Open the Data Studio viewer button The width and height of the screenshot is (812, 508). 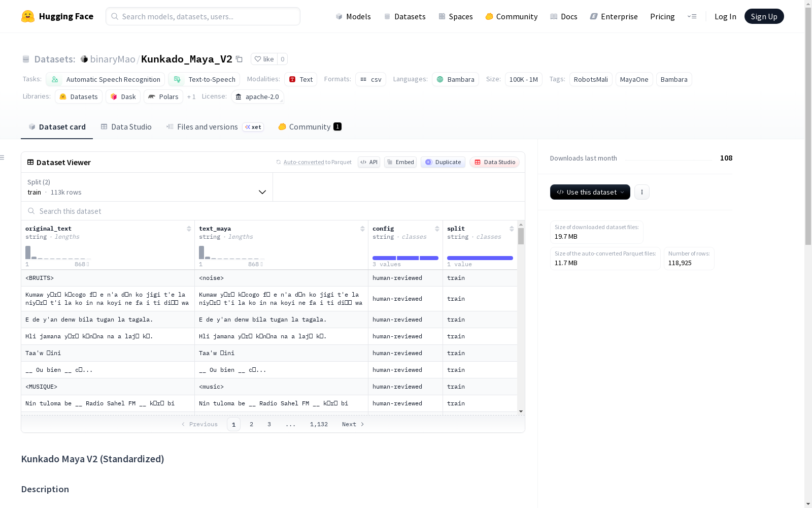click(495, 162)
